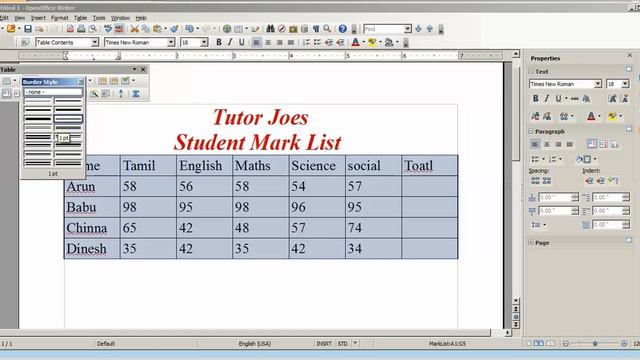Click the Format Paintbrush icon
Viewport: 640px width, 360px height.
174,29
